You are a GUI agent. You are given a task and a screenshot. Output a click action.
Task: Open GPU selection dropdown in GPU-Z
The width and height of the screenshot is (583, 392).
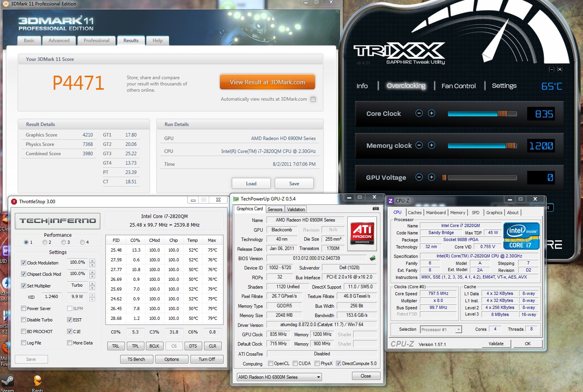[x=279, y=377]
